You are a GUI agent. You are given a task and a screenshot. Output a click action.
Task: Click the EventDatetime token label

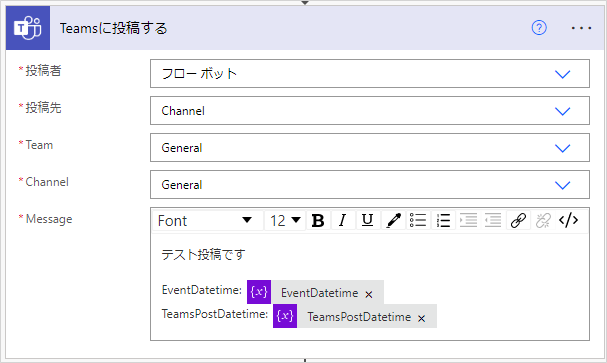coord(319,293)
